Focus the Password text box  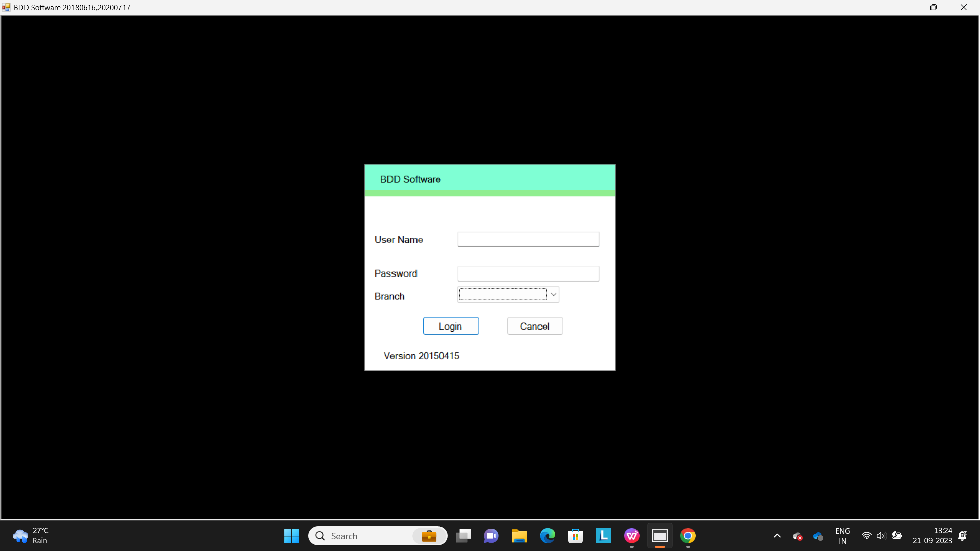[528, 273]
